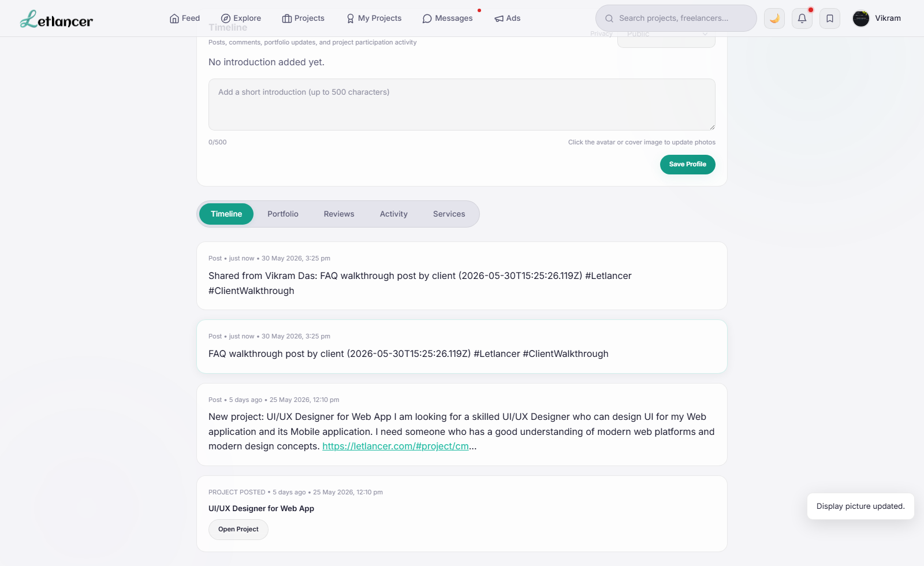Click the Projects briefcase icon
Screen dimensions: 924x566
pyautogui.click(x=287, y=18)
